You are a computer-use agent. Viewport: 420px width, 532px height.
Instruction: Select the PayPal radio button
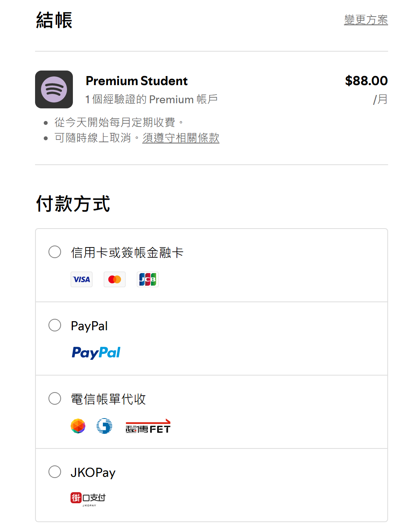[55, 325]
